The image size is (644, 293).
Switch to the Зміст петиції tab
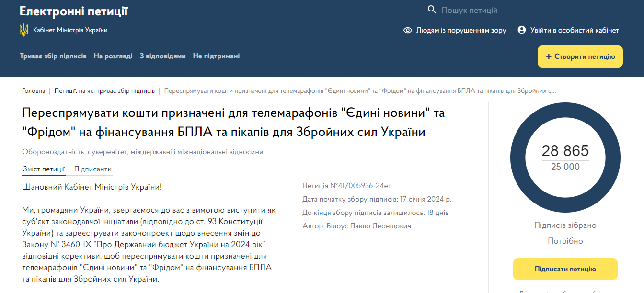tap(44, 169)
